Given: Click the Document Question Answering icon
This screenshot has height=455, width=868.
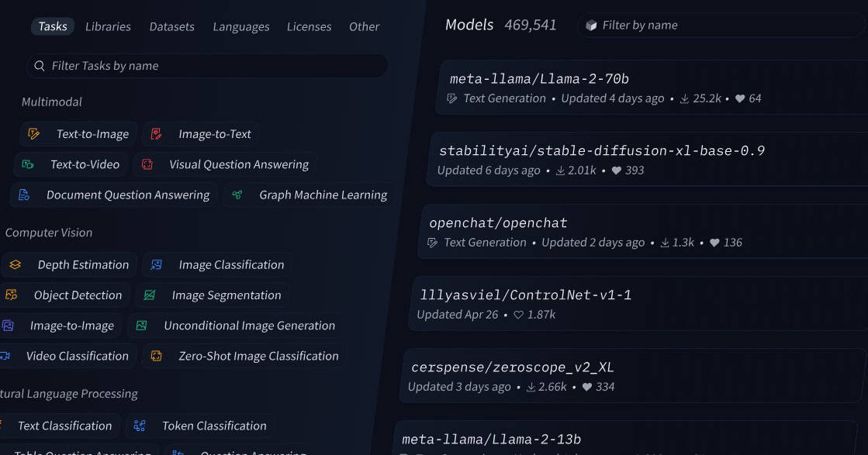Looking at the screenshot, I should click(x=24, y=195).
